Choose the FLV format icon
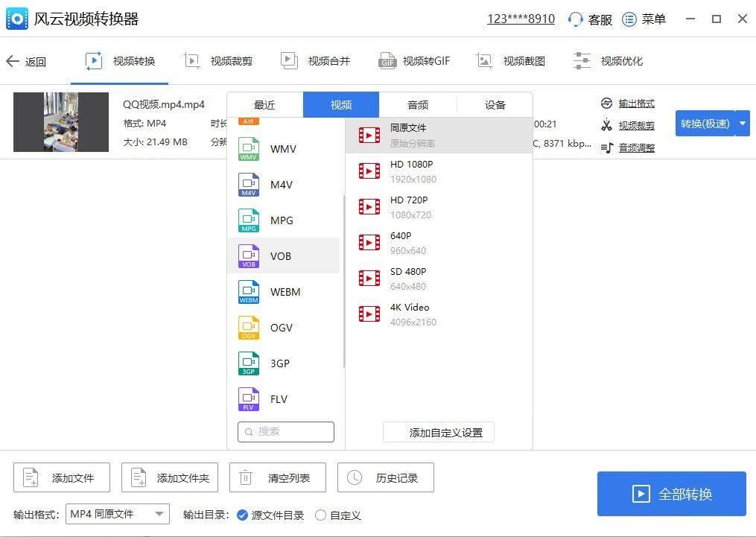The image size is (756, 537). point(249,399)
